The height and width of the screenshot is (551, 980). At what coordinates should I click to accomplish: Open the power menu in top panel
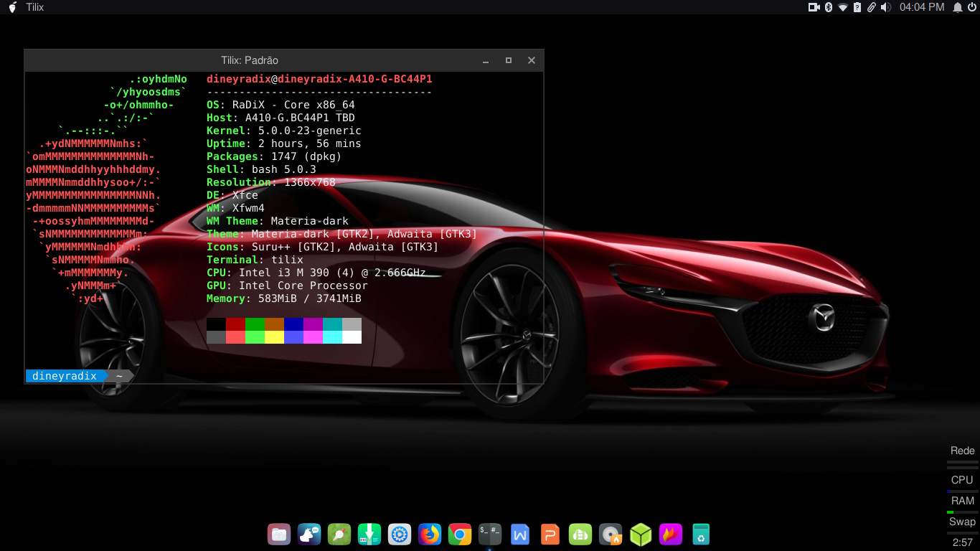(972, 7)
